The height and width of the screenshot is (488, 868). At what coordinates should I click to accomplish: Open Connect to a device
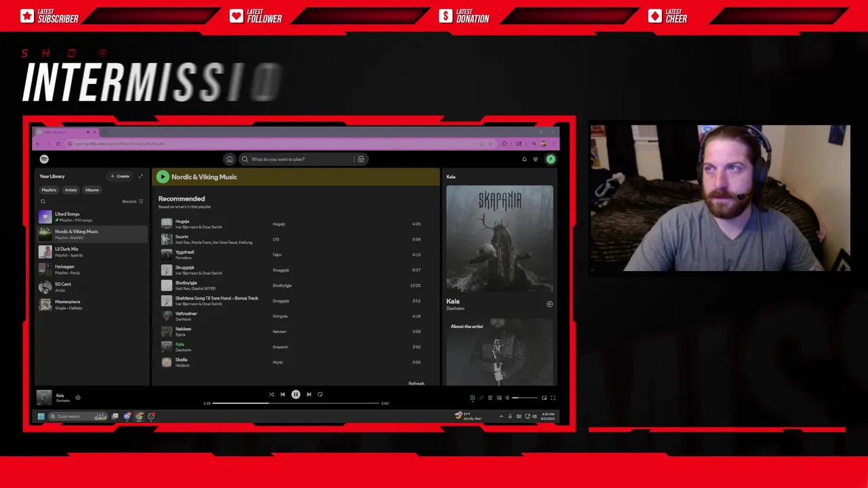click(499, 398)
